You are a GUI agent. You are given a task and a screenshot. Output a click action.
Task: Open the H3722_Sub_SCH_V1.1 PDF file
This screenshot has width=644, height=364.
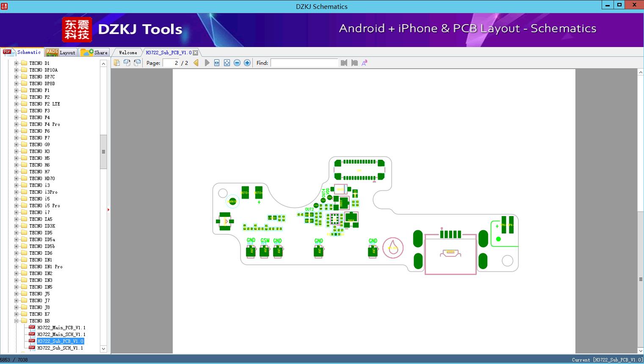pyautogui.click(x=60, y=348)
